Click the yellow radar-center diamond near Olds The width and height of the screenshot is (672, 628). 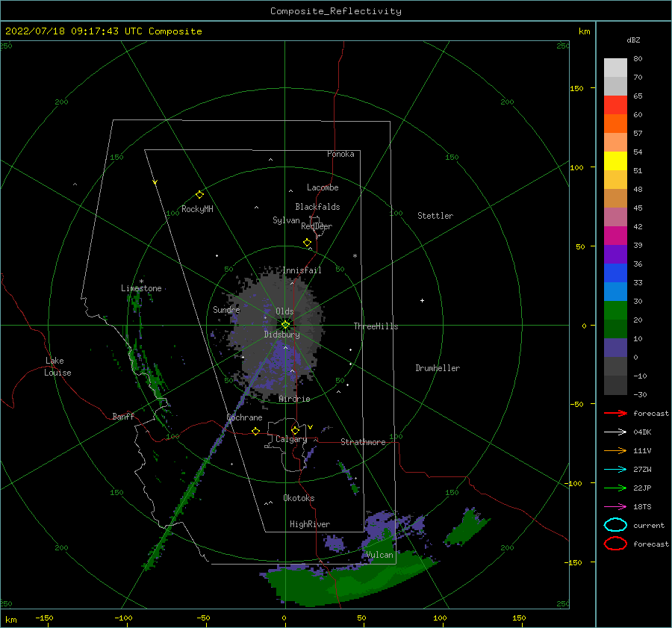[285, 325]
